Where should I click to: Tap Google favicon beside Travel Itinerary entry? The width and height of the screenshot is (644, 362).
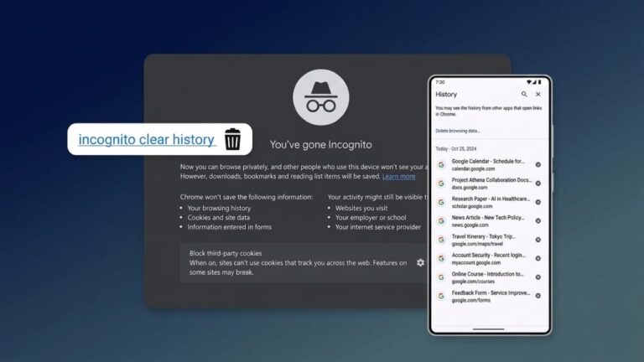click(x=441, y=240)
